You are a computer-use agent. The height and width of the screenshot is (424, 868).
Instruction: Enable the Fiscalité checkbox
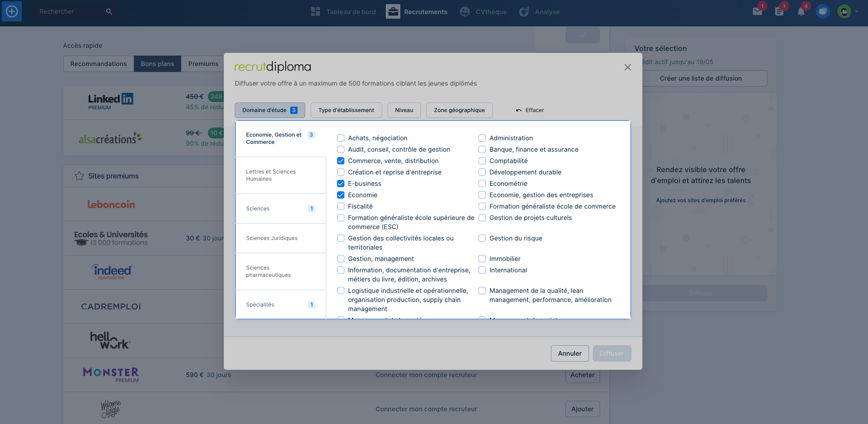click(341, 206)
